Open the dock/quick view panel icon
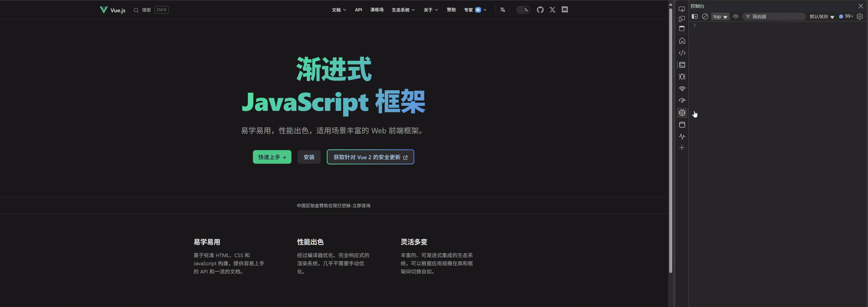 coord(682,29)
